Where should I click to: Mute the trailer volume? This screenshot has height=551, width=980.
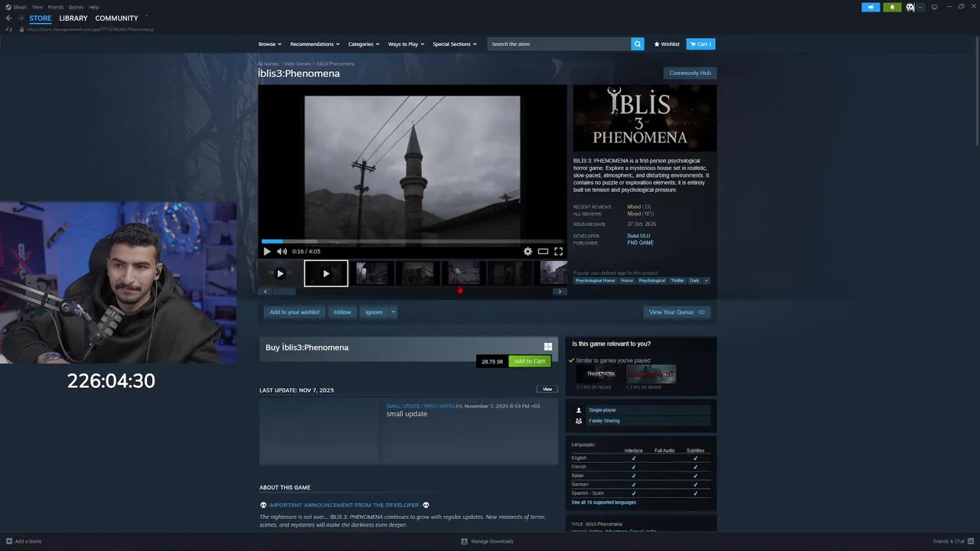coord(282,251)
